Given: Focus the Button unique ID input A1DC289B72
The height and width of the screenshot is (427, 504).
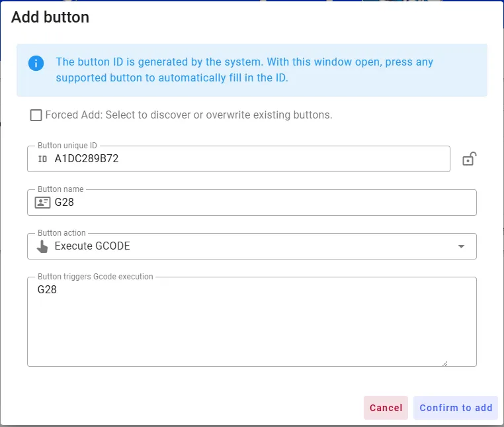Looking at the screenshot, I should click(x=245, y=159).
